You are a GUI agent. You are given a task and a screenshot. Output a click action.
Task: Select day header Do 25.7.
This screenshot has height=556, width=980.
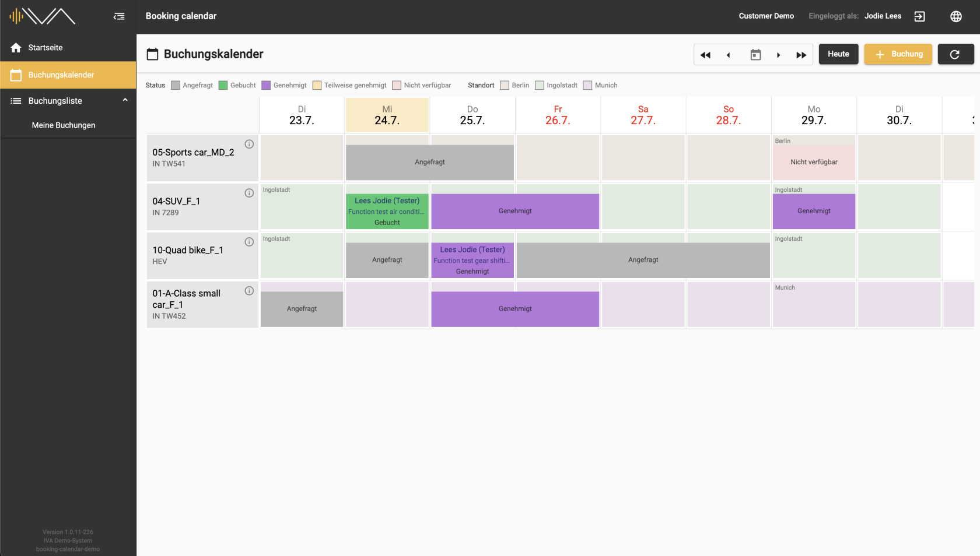[x=473, y=115]
